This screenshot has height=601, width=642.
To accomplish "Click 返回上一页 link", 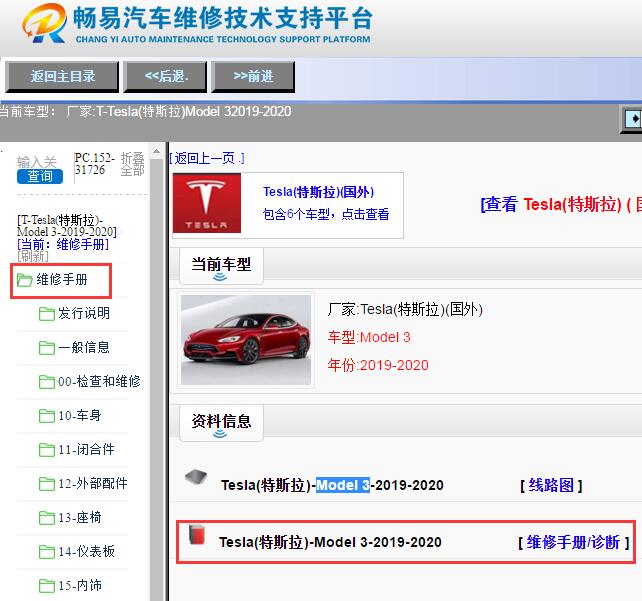I will (207, 158).
